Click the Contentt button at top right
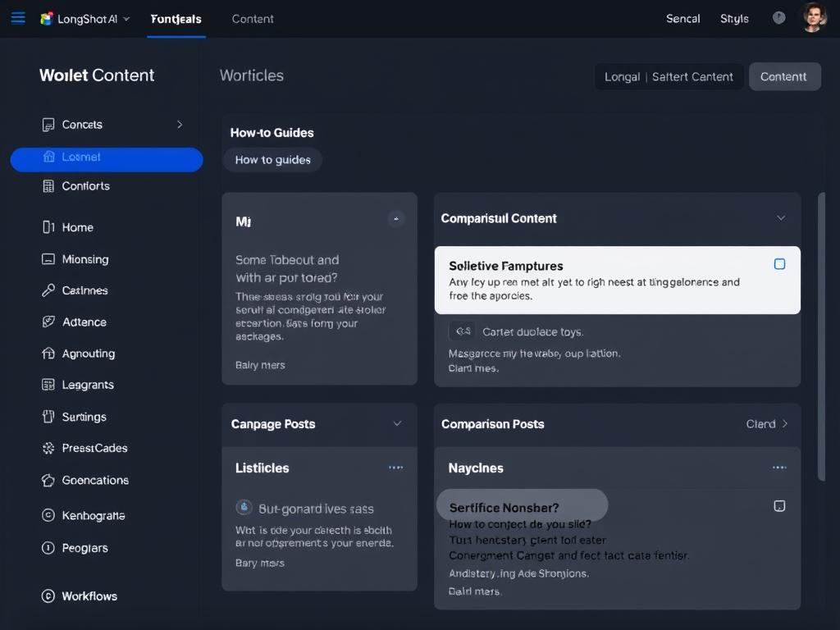The width and height of the screenshot is (840, 630). (784, 76)
